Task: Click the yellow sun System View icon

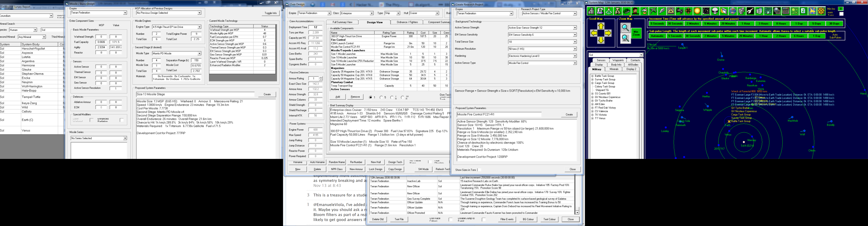Action: pos(697,11)
